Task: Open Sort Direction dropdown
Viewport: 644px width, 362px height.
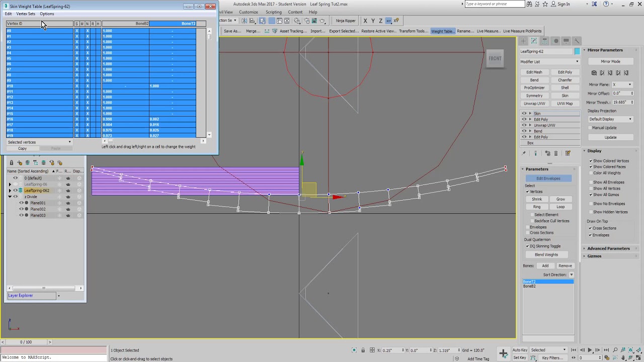Action: pos(571,275)
